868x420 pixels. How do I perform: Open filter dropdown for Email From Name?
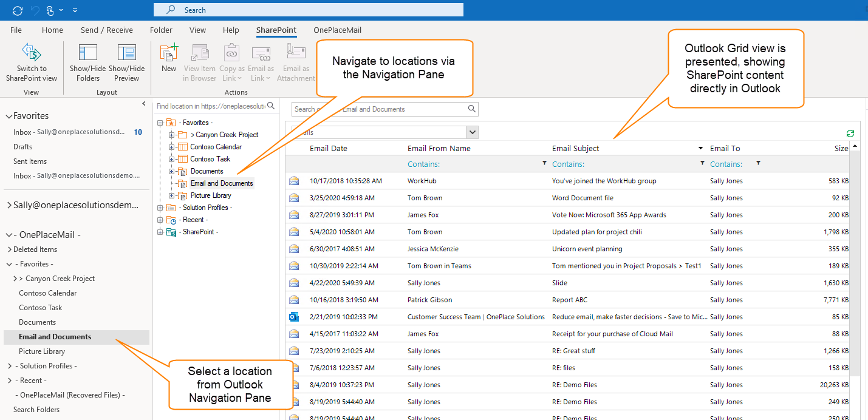544,163
